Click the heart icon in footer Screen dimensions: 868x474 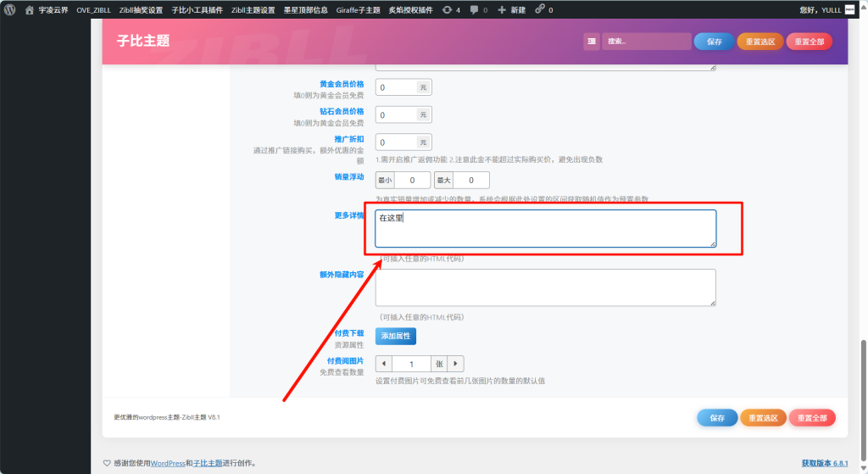[x=107, y=464]
